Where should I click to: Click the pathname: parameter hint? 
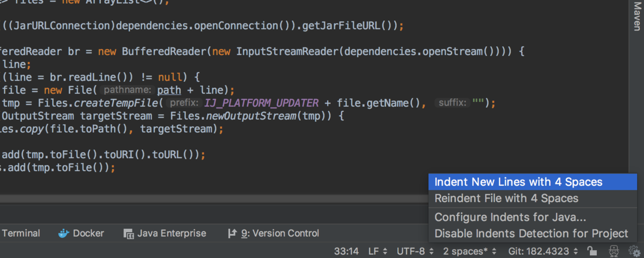coord(128,91)
